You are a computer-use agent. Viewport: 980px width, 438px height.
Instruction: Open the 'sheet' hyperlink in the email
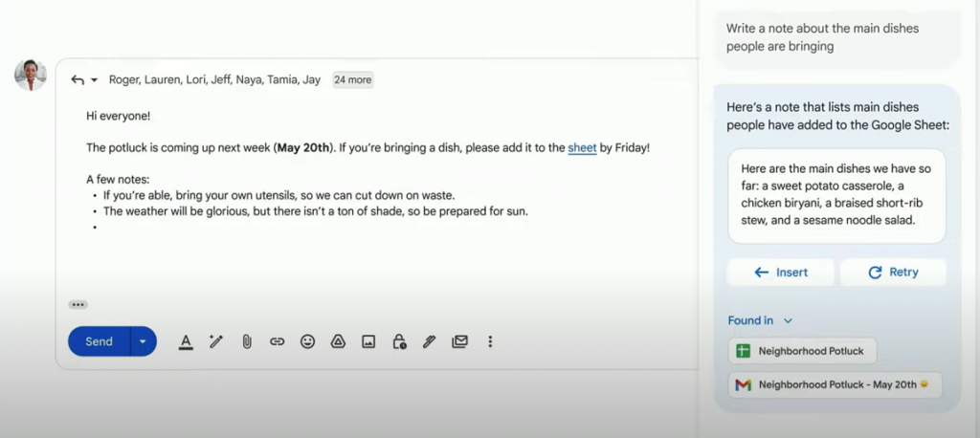point(582,148)
